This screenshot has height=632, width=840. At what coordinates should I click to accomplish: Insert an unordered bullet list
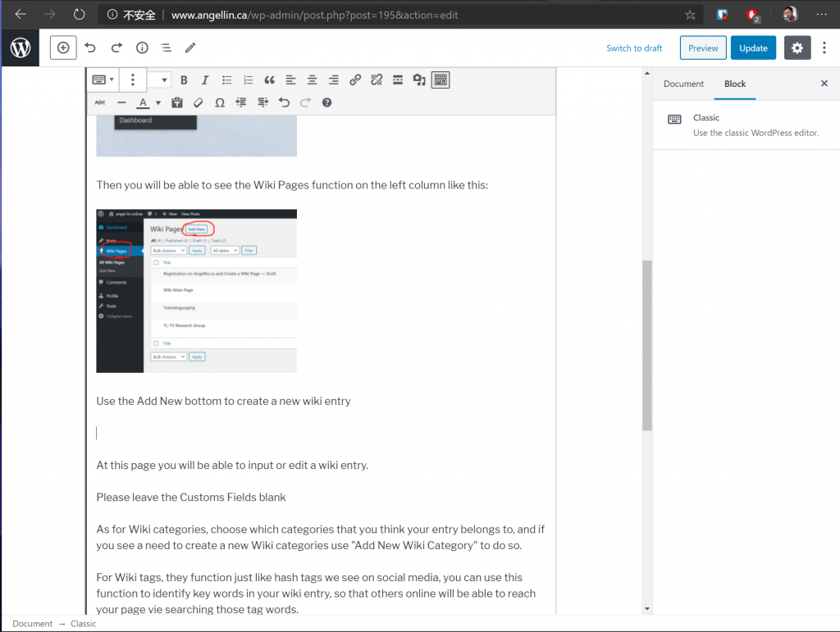click(x=226, y=80)
